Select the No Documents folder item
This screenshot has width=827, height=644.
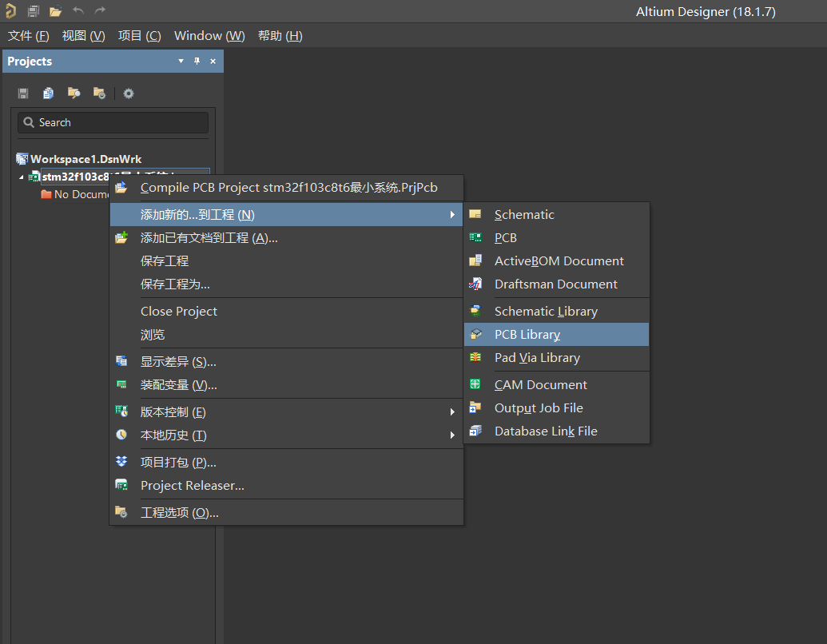(x=75, y=194)
